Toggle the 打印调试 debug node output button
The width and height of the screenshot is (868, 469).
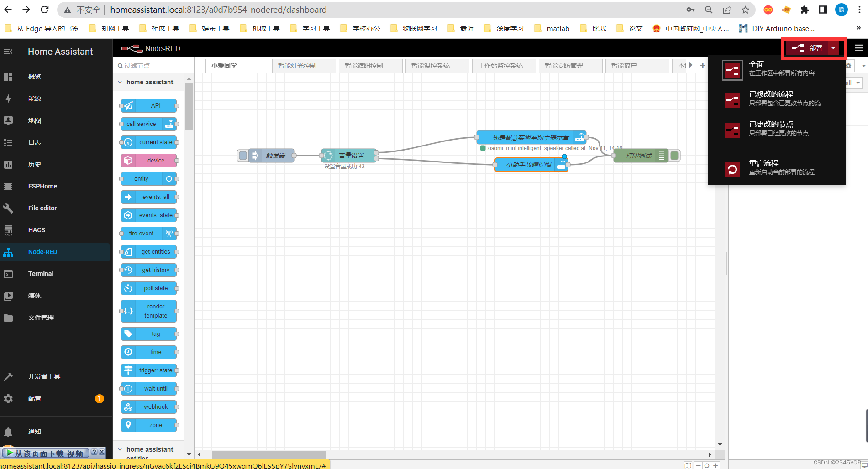(x=674, y=156)
